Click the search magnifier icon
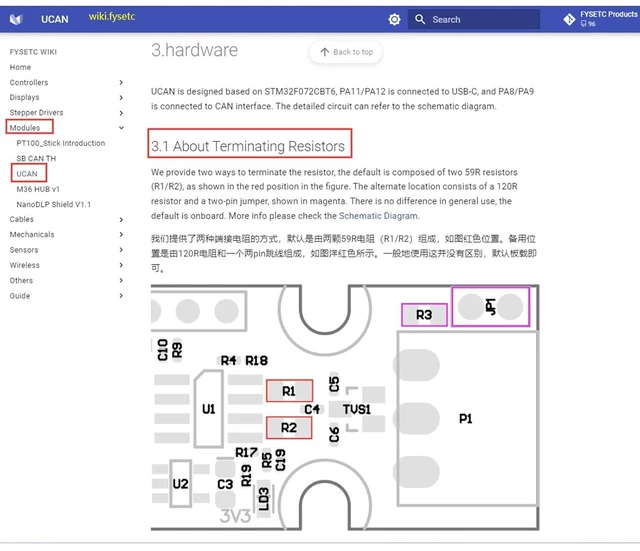 tap(420, 19)
